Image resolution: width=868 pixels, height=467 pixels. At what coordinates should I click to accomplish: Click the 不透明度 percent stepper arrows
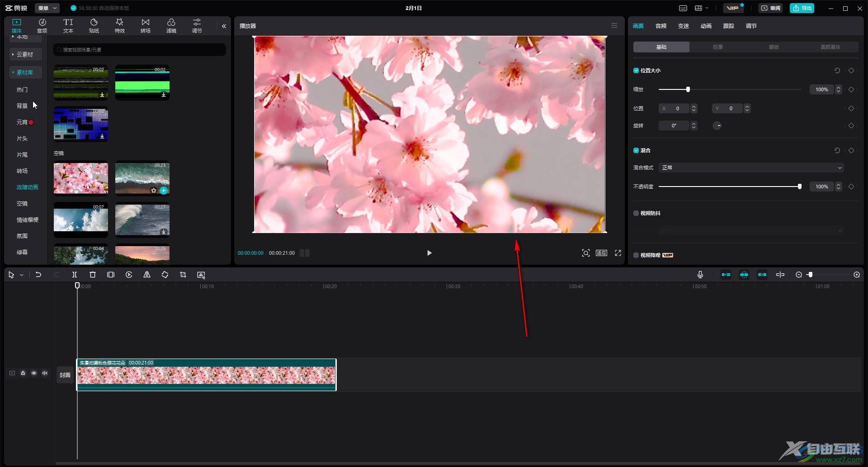pyautogui.click(x=839, y=187)
